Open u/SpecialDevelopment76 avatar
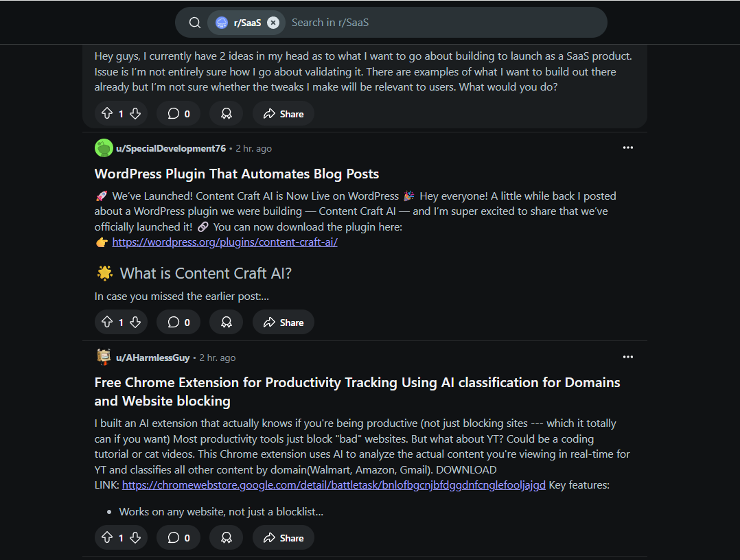Viewport: 740px width, 560px height. coord(104,148)
